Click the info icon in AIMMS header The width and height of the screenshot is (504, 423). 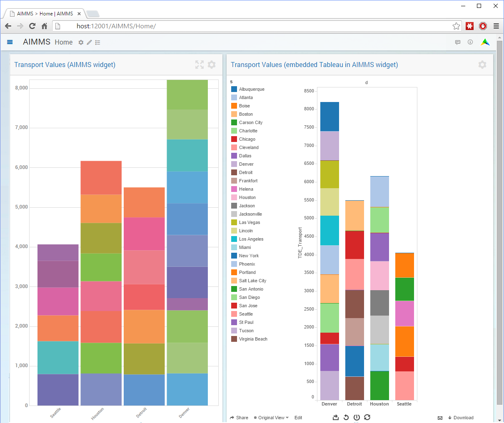point(470,42)
